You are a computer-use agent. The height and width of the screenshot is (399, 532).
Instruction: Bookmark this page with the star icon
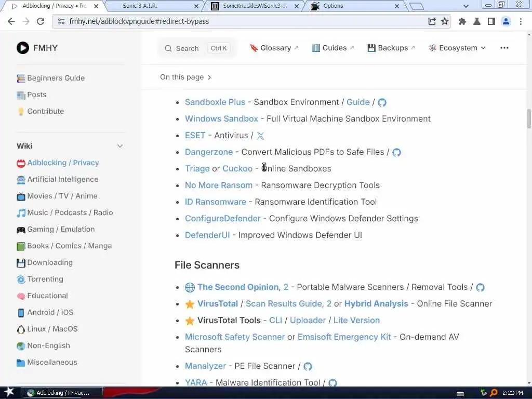point(445,21)
